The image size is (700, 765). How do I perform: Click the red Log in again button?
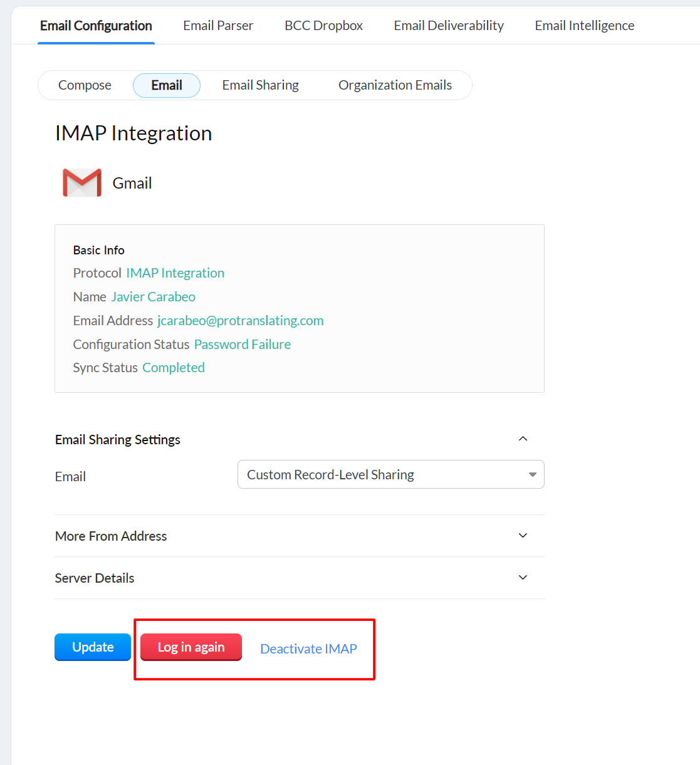click(x=191, y=647)
